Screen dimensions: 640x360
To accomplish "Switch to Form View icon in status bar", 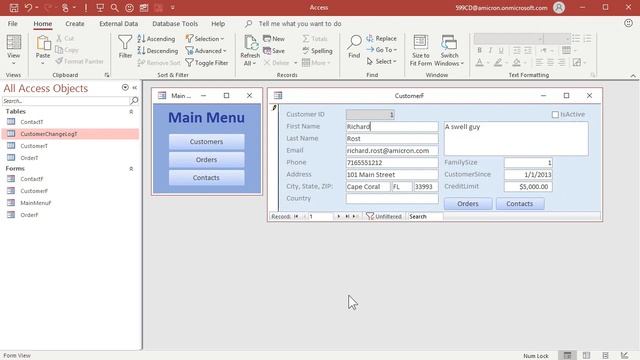I will (567, 356).
